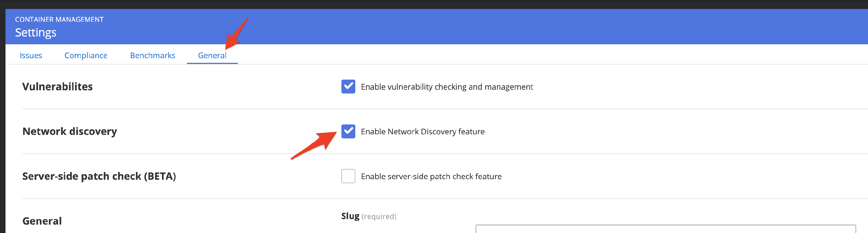Click the 'Enable server-side patch check feature' label

pos(431,176)
